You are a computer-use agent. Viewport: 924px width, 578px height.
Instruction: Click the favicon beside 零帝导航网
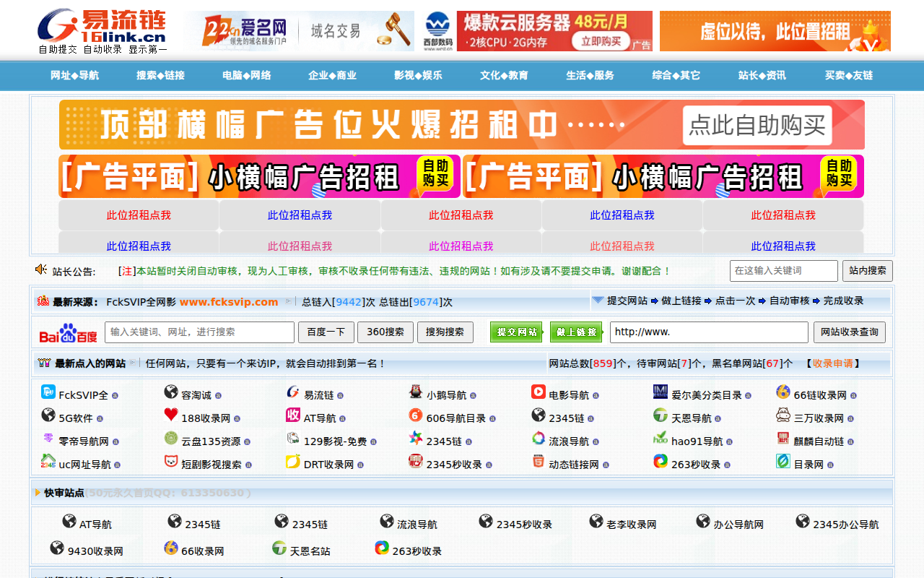click(x=48, y=439)
